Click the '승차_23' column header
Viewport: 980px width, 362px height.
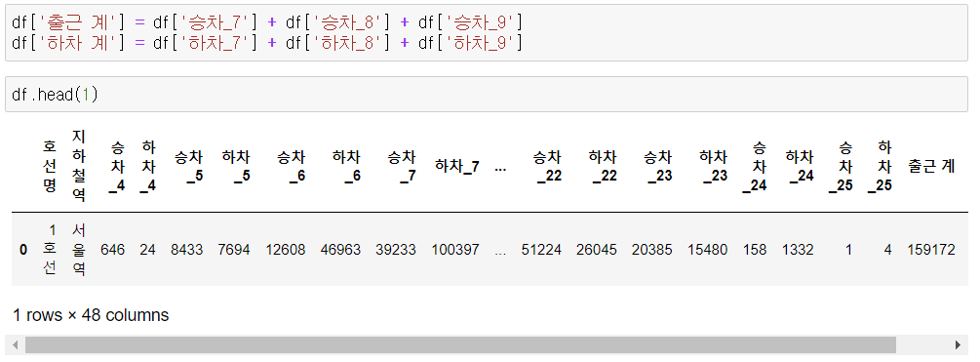(x=657, y=166)
